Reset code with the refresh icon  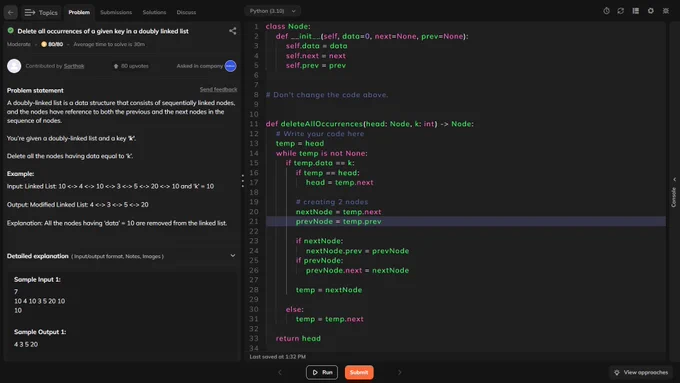click(621, 11)
